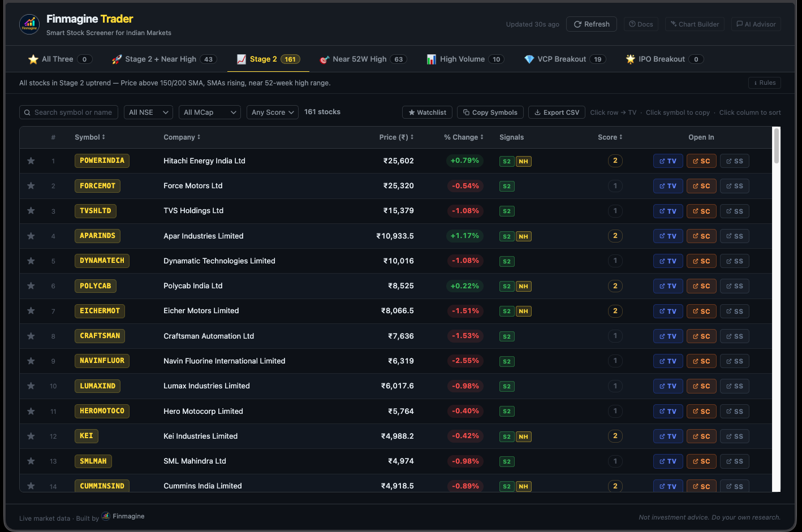Toggle the watchlist star for Eicher Motors
Screen dimensions: 802x532
[31, 311]
